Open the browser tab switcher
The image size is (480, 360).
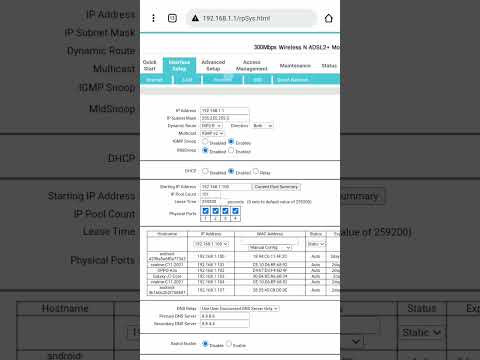[x=172, y=18]
